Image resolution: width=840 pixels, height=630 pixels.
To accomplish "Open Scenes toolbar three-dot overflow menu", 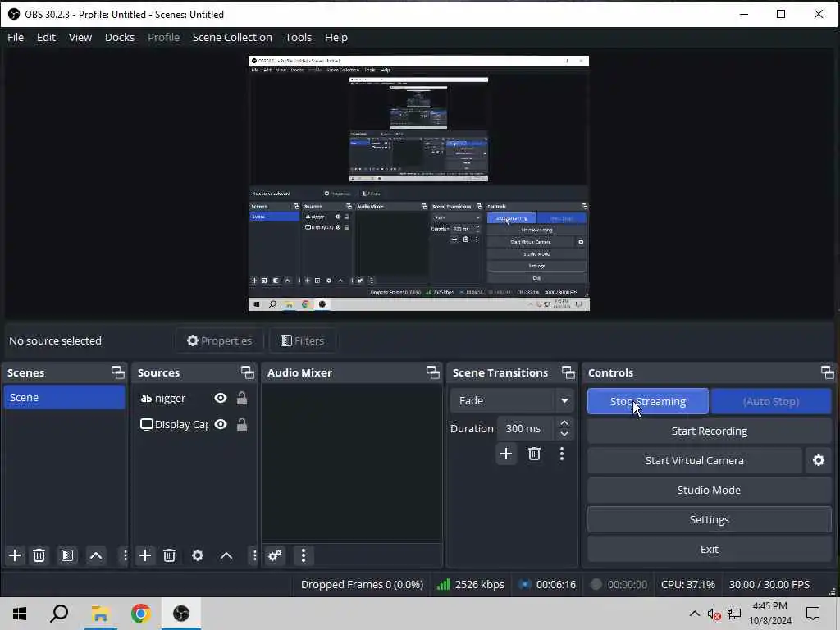I will 125,555.
